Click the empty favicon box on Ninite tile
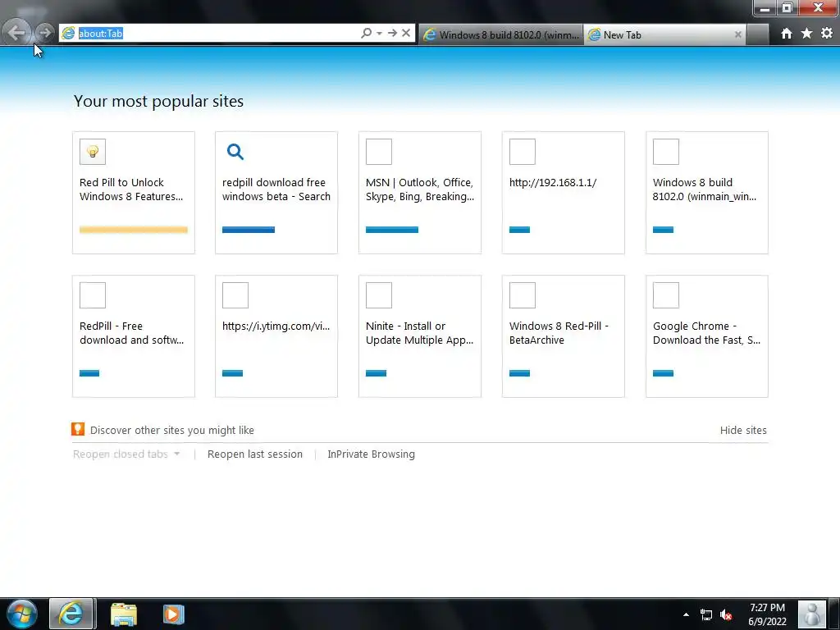Viewport: 840px width, 630px height. pos(379,295)
